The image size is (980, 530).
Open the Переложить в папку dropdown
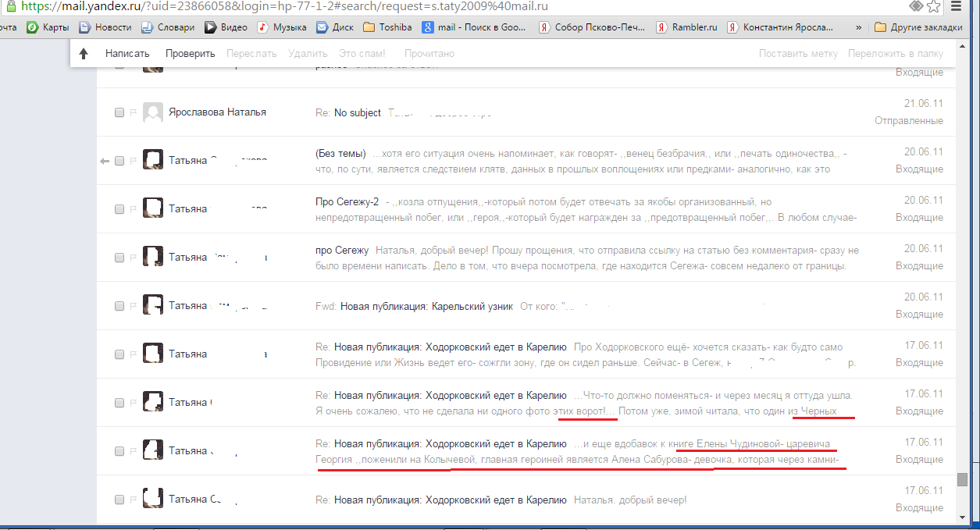(896, 54)
